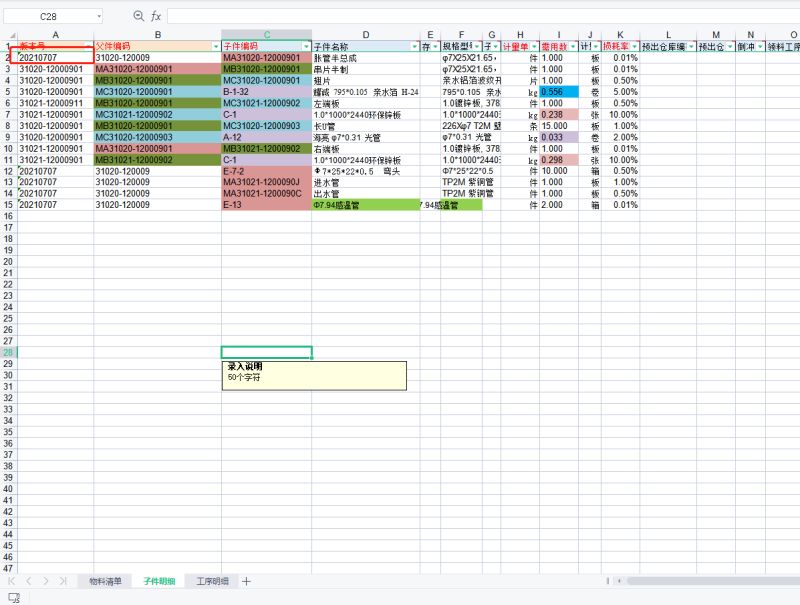Go to the next sheet tab arrow
800x605 pixels.
46,581
